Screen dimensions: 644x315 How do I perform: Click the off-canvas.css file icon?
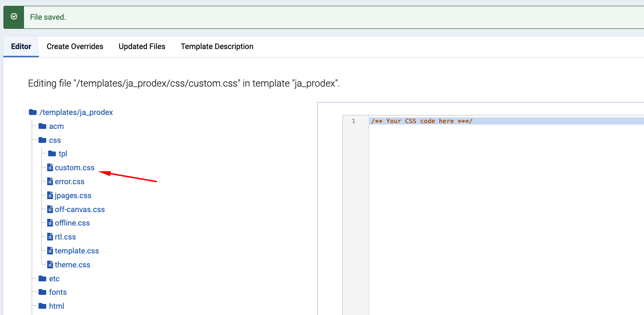pyautogui.click(x=50, y=210)
